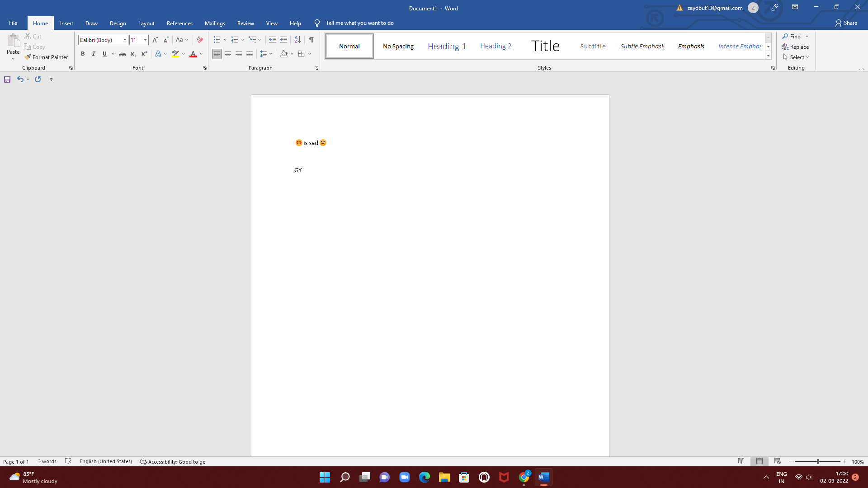Open the Font dialog launcher

coord(205,68)
